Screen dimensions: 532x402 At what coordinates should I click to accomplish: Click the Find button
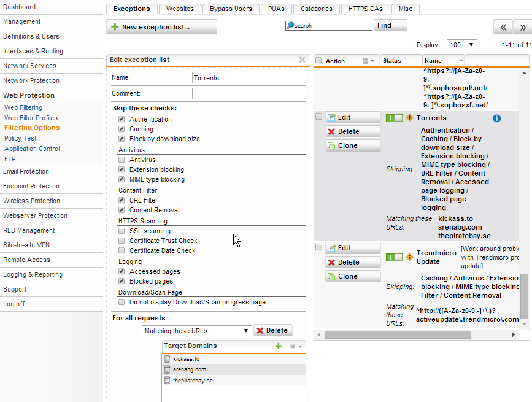click(390, 25)
